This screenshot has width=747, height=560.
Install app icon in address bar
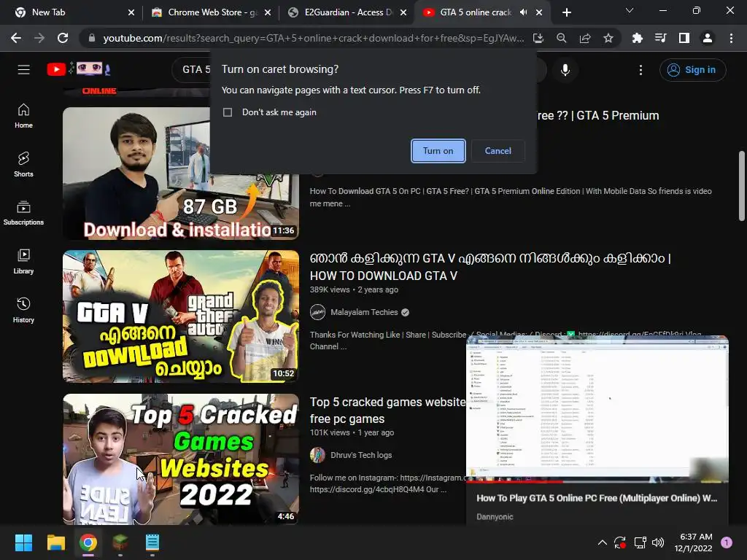(x=538, y=38)
